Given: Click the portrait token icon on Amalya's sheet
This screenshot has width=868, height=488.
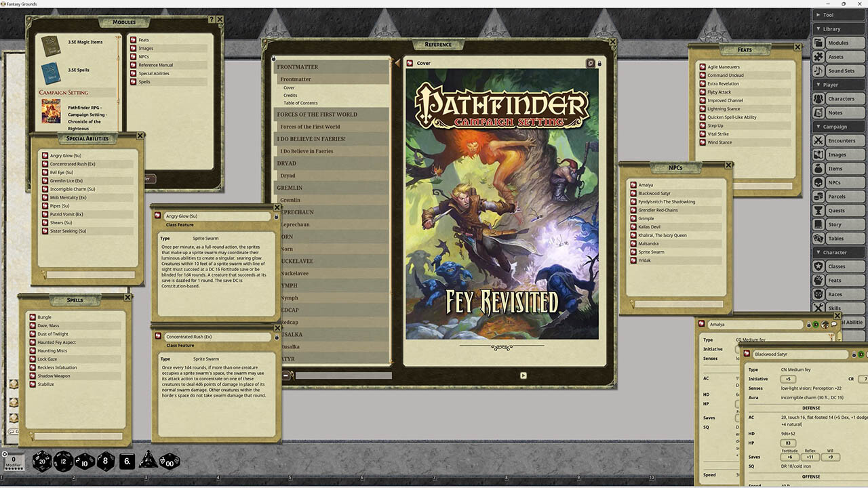Looking at the screenshot, I should coord(825,325).
